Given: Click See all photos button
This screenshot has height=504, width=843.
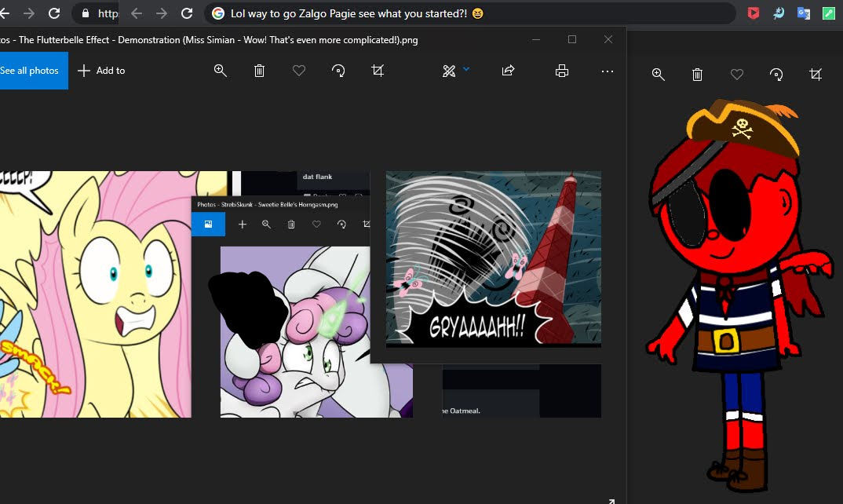Looking at the screenshot, I should (x=30, y=71).
